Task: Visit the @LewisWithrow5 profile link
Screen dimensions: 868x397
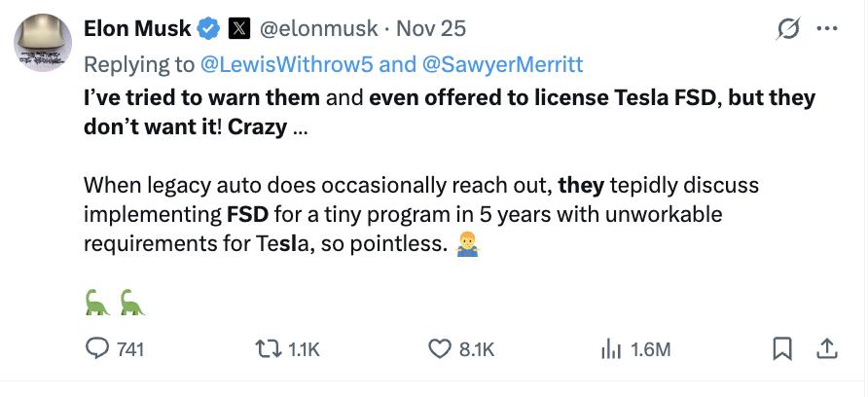Action: pos(287,65)
